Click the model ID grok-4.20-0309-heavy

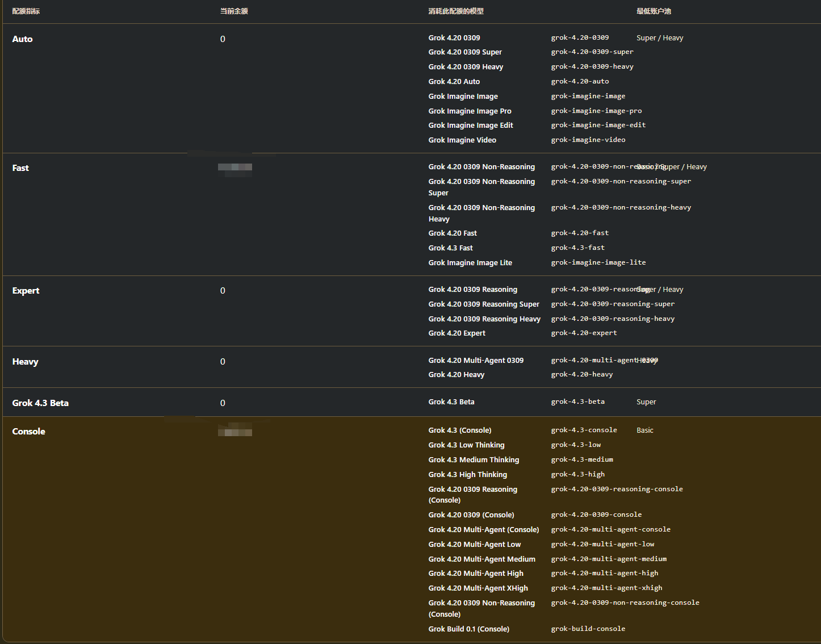(x=592, y=66)
